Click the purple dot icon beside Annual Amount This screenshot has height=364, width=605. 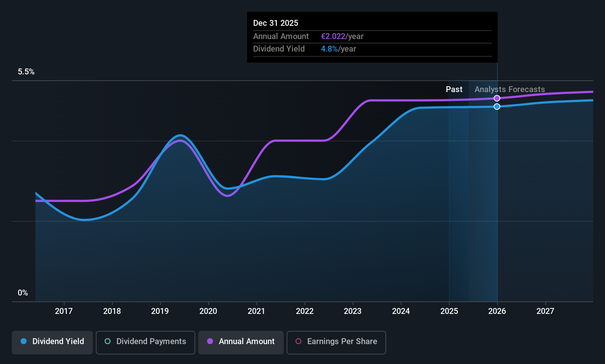tap(210, 341)
